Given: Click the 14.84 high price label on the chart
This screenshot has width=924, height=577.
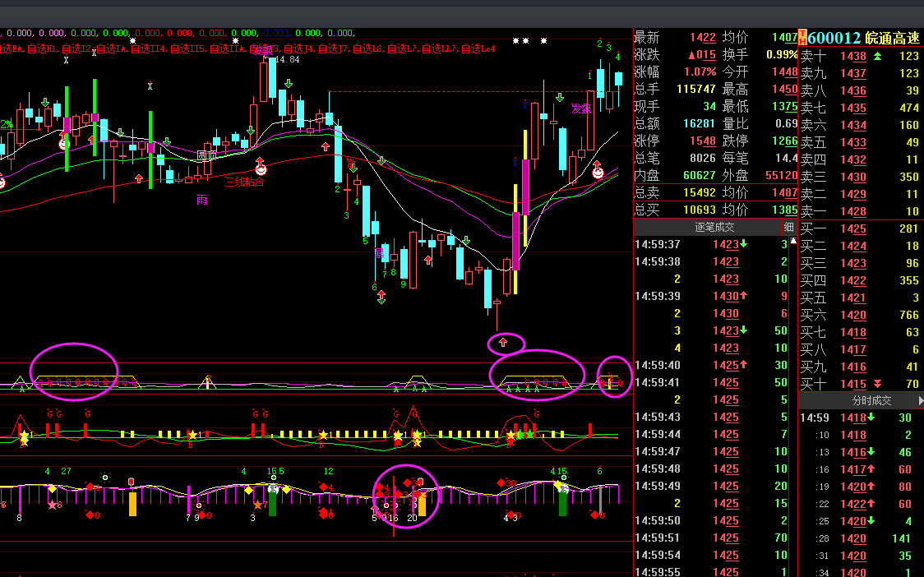Looking at the screenshot, I should coord(287,59).
